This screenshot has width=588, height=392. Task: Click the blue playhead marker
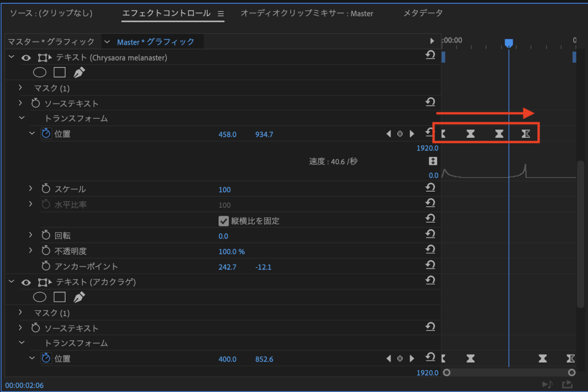point(509,43)
